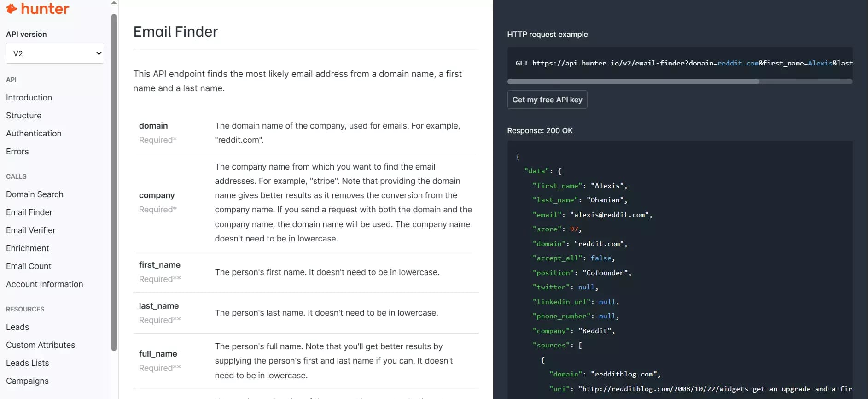The height and width of the screenshot is (399, 868).
Task: Select Domain Search in sidebar
Action: pos(35,194)
